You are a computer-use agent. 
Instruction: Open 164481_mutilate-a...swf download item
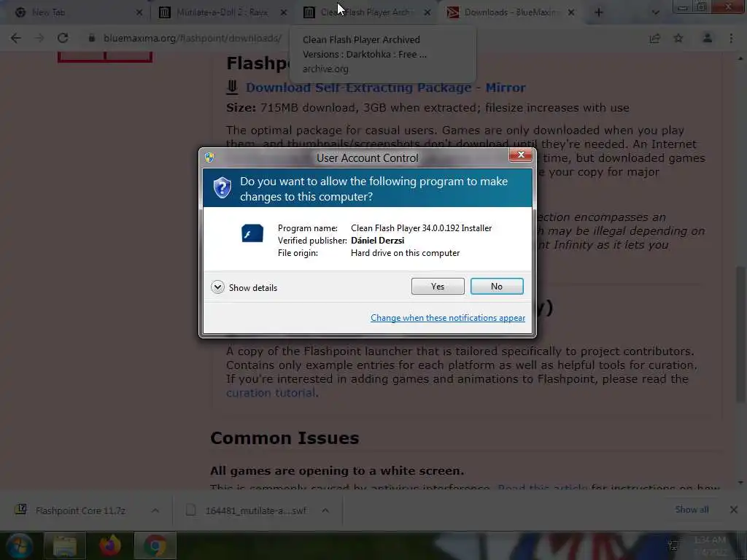coord(256,510)
